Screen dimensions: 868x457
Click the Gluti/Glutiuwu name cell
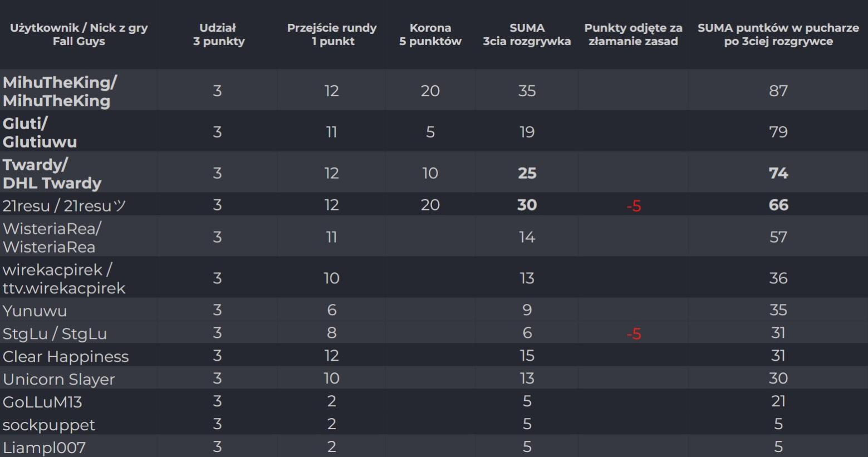[x=40, y=132]
